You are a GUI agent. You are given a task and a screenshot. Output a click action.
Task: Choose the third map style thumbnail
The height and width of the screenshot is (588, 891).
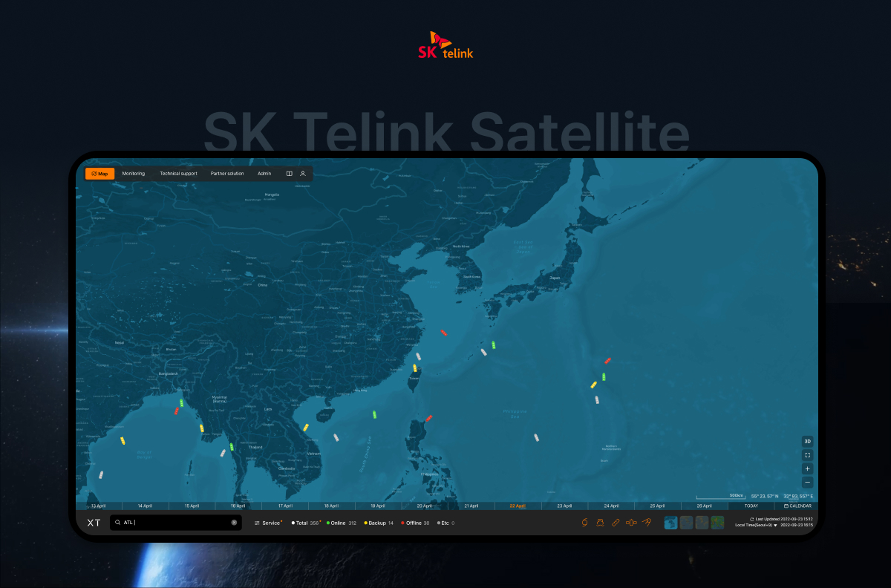pyautogui.click(x=702, y=523)
